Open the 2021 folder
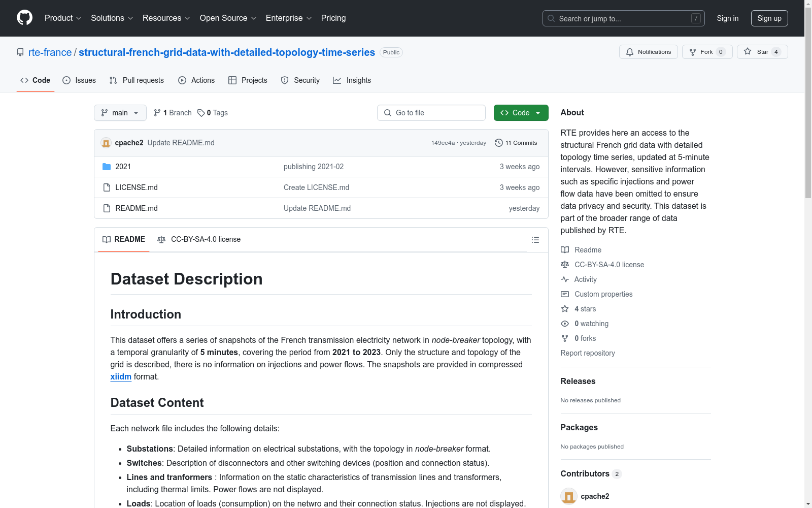This screenshot has width=812, height=508. click(123, 167)
